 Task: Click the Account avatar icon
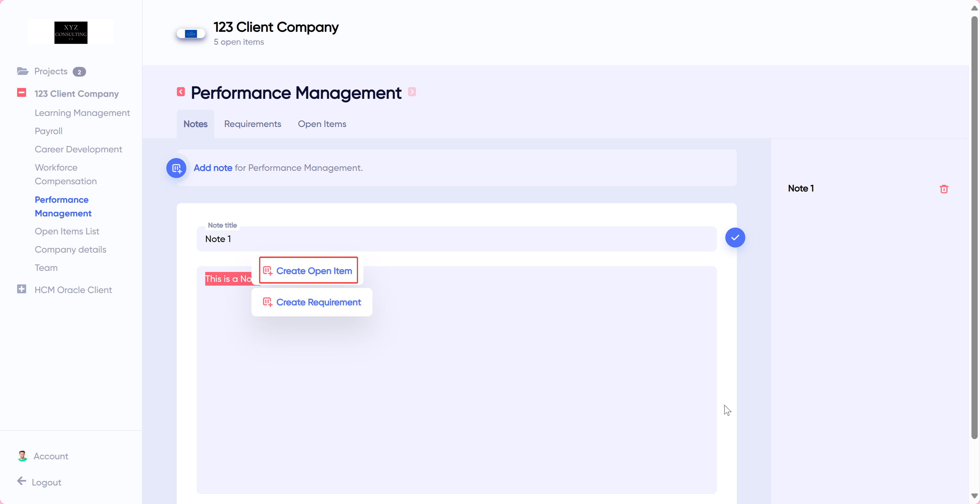23,456
